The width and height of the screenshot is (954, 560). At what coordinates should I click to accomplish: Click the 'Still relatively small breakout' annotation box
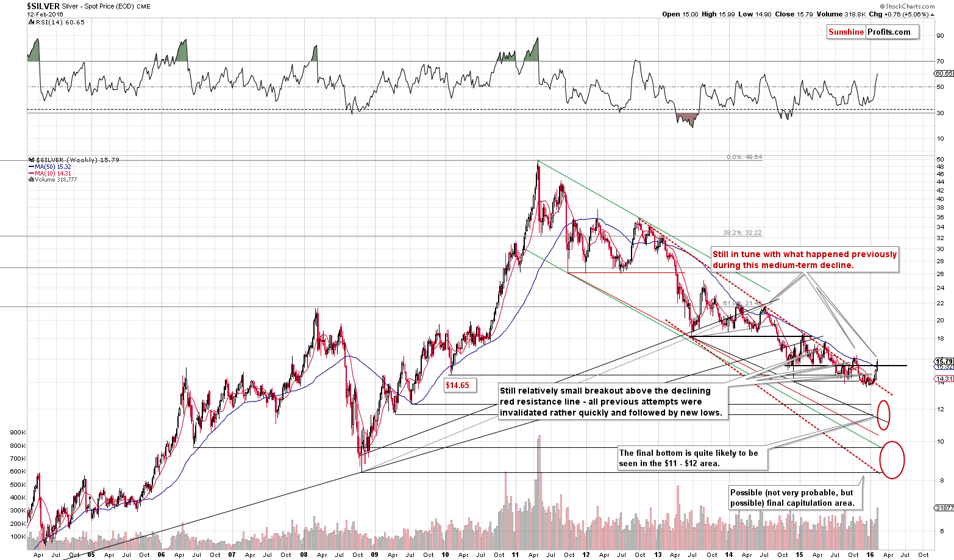613,402
